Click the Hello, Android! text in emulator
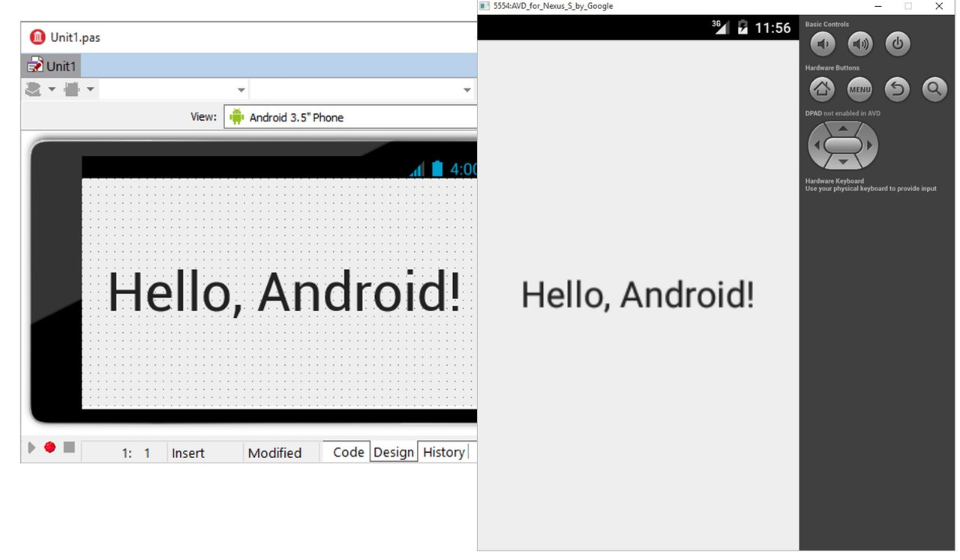The height and width of the screenshot is (560, 960). coord(637,294)
